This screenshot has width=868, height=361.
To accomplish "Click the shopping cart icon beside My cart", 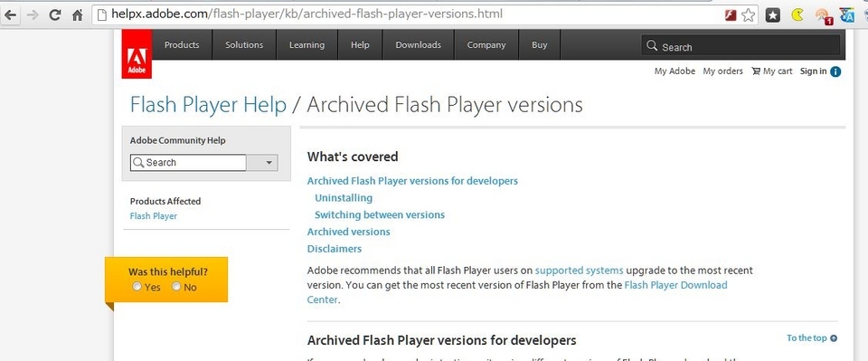I will pos(756,71).
